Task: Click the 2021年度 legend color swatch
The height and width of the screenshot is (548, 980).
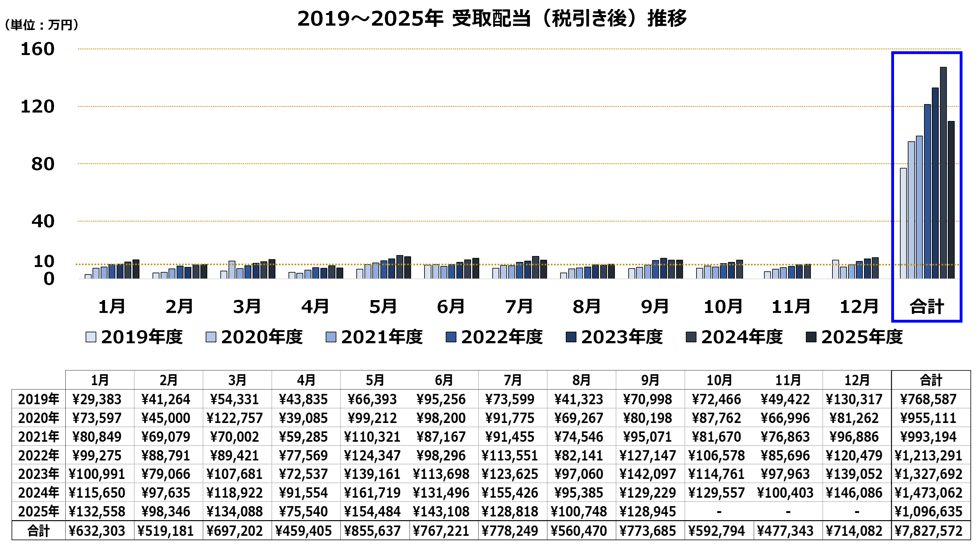Action: coord(331,337)
